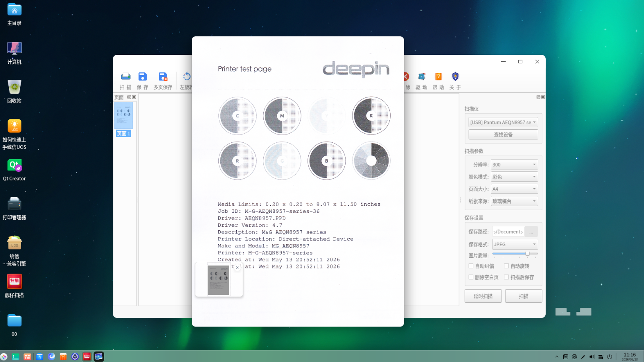Close the 页面 pages panel

[134, 97]
